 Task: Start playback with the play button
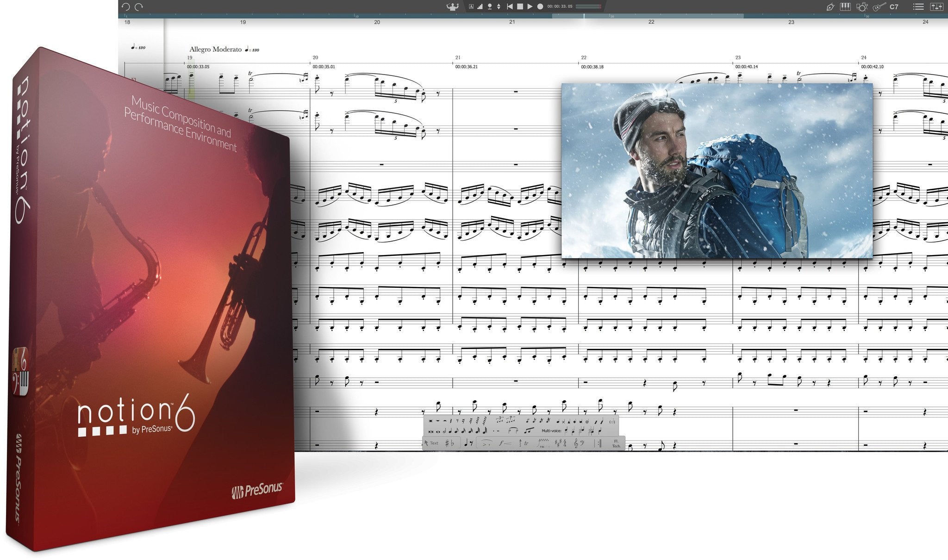[x=530, y=6]
